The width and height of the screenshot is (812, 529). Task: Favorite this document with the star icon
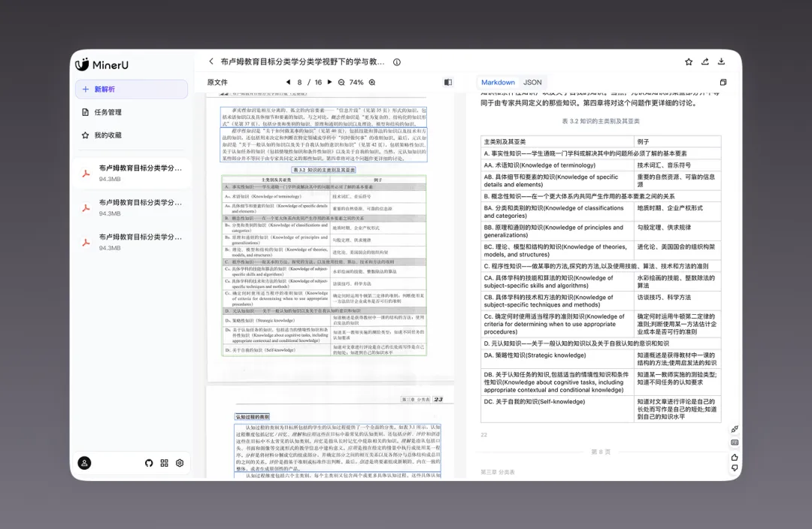689,62
